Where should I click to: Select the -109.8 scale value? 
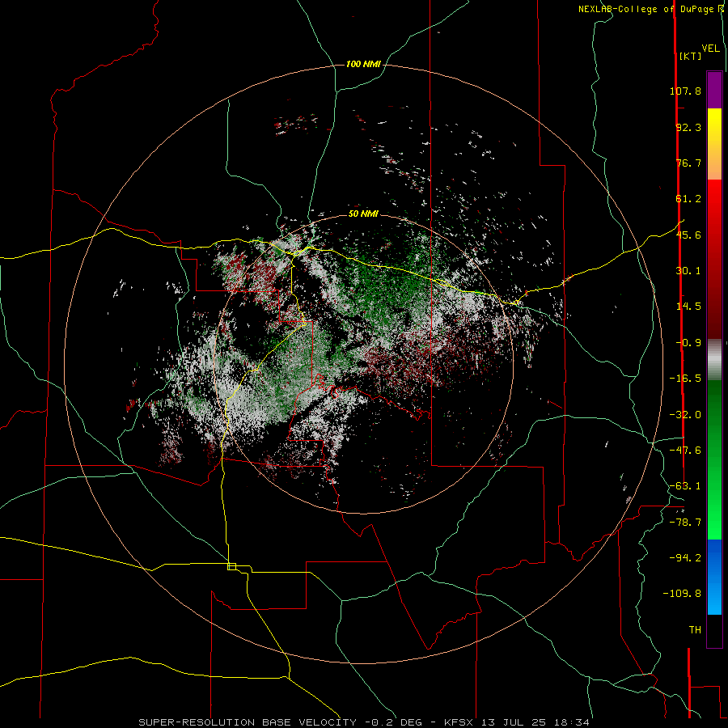pyautogui.click(x=682, y=594)
